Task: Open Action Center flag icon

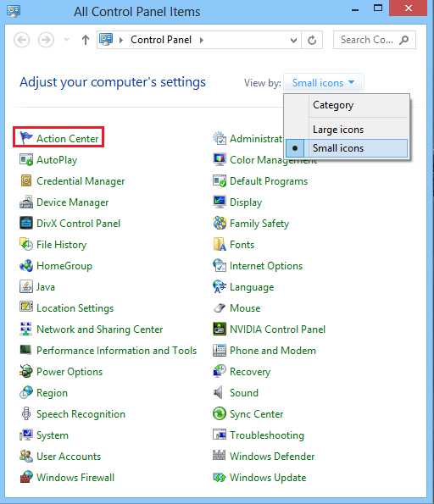Action: point(25,138)
